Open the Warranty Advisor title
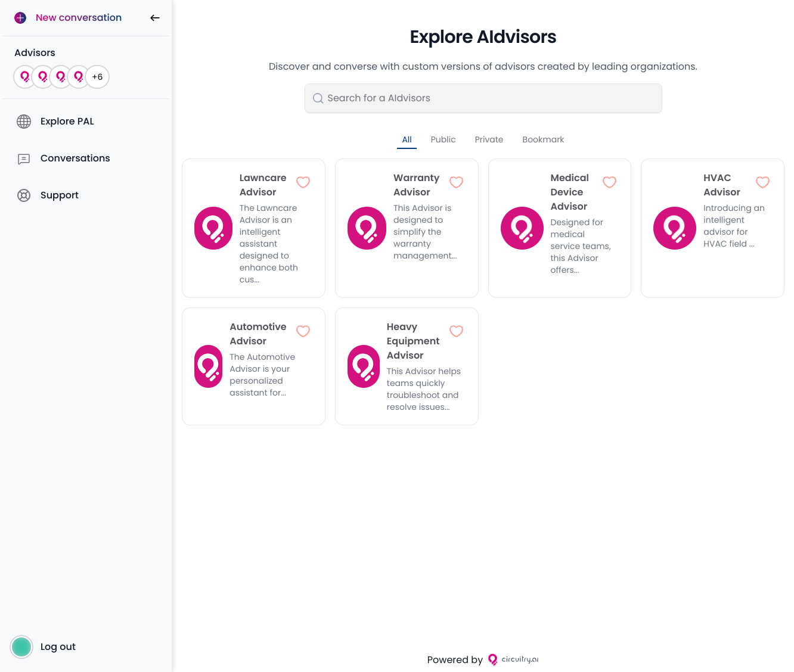 coord(417,185)
